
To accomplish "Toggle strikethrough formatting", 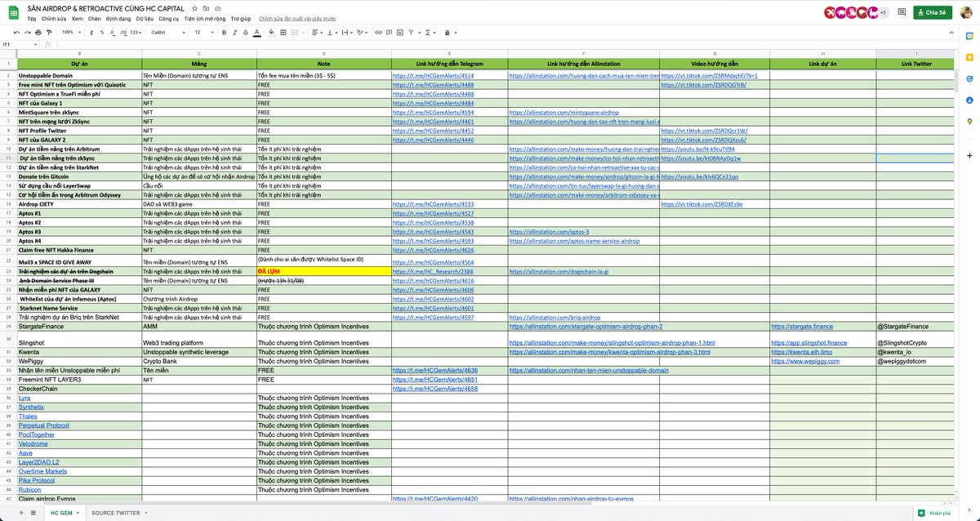I will tap(246, 33).
